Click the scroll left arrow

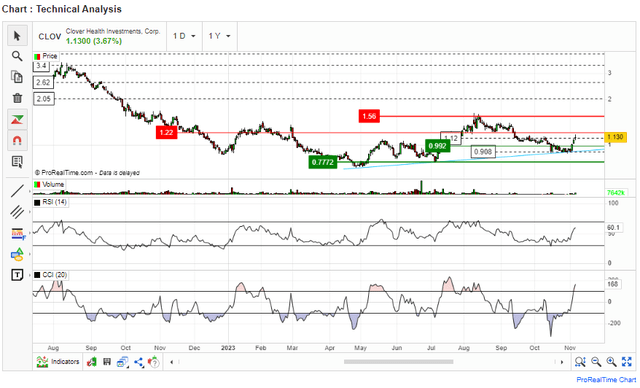pos(172,362)
